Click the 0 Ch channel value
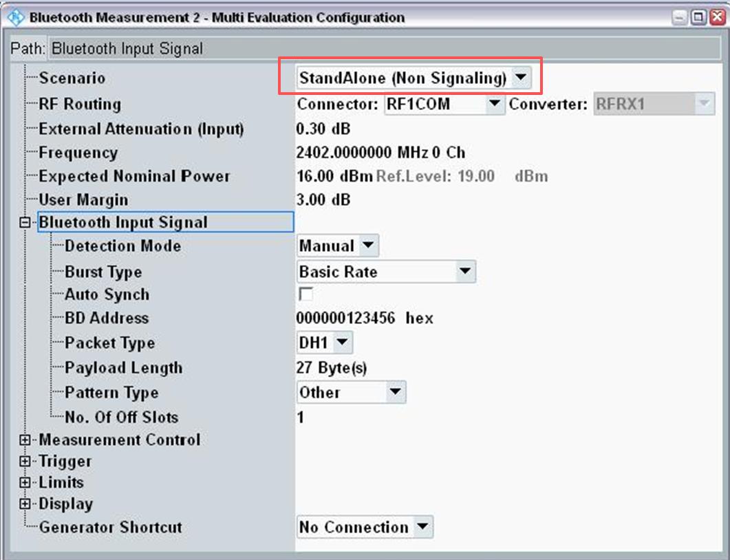Viewport: 730px width, 560px height. (449, 153)
